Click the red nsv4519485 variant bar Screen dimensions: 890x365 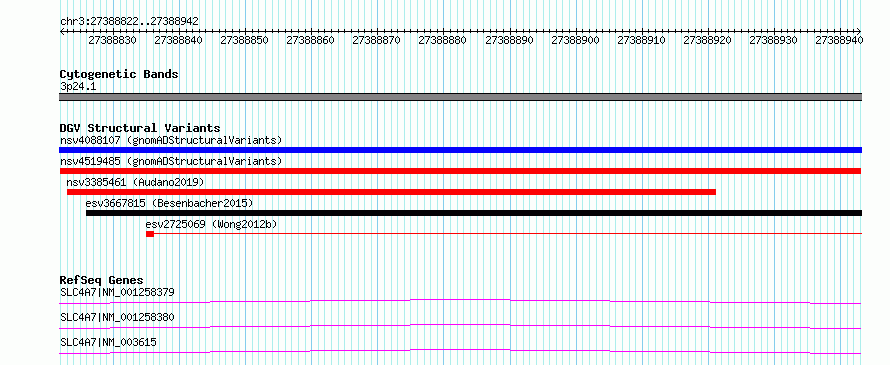[x=460, y=171]
